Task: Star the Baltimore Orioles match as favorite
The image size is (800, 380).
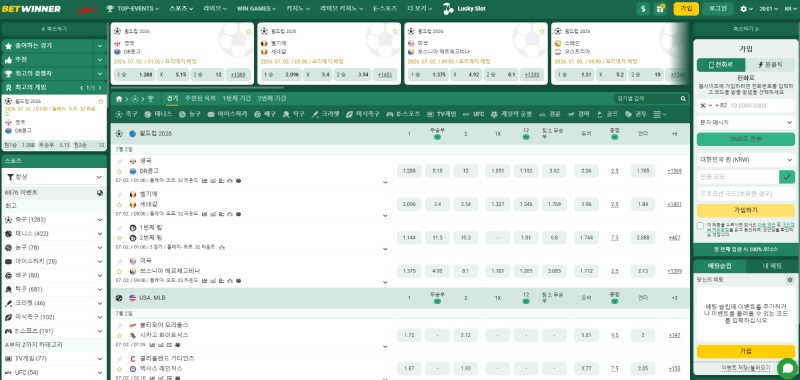Action: tap(119, 335)
